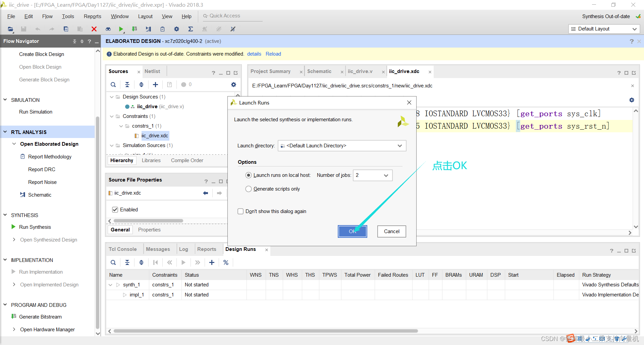Collapse the SYNTHESIS section
Image resolution: width=644 pixels, height=345 pixels.
pyautogui.click(x=5, y=215)
